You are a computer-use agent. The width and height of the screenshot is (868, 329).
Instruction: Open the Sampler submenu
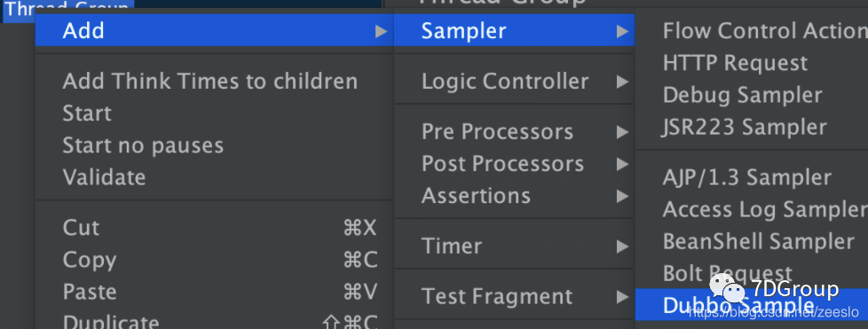pyautogui.click(x=514, y=30)
